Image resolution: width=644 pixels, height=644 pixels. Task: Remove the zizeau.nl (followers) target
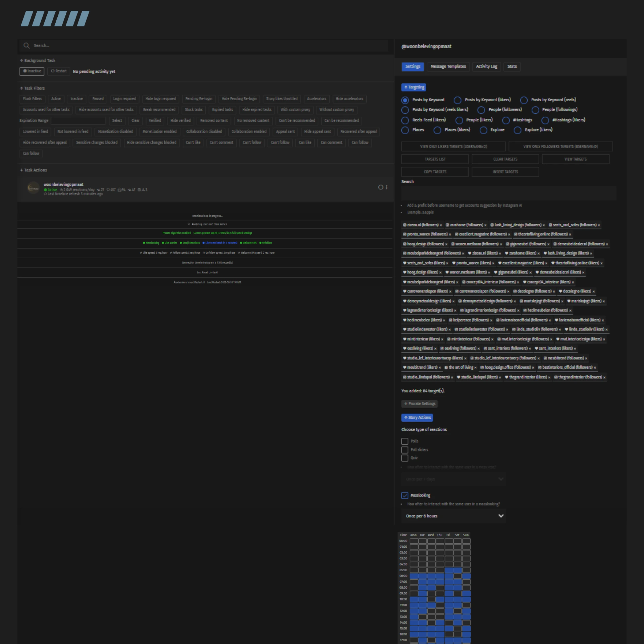441,225
